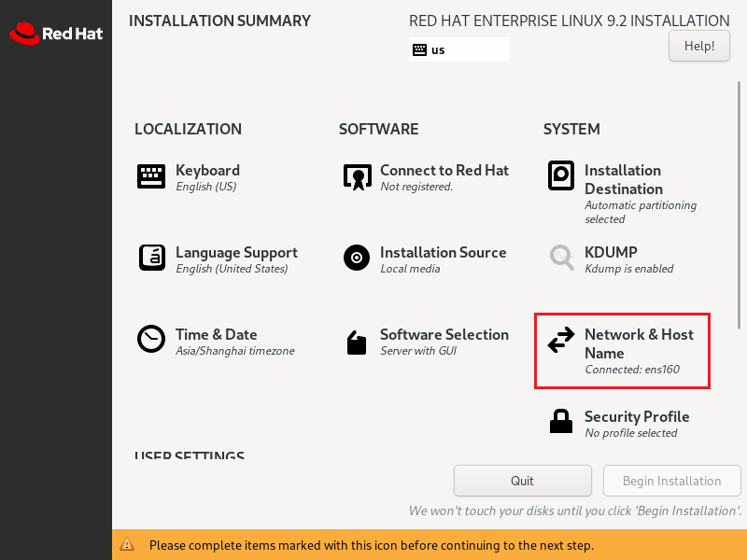Click Begin Installation button
This screenshot has width=747, height=560.
point(671,481)
